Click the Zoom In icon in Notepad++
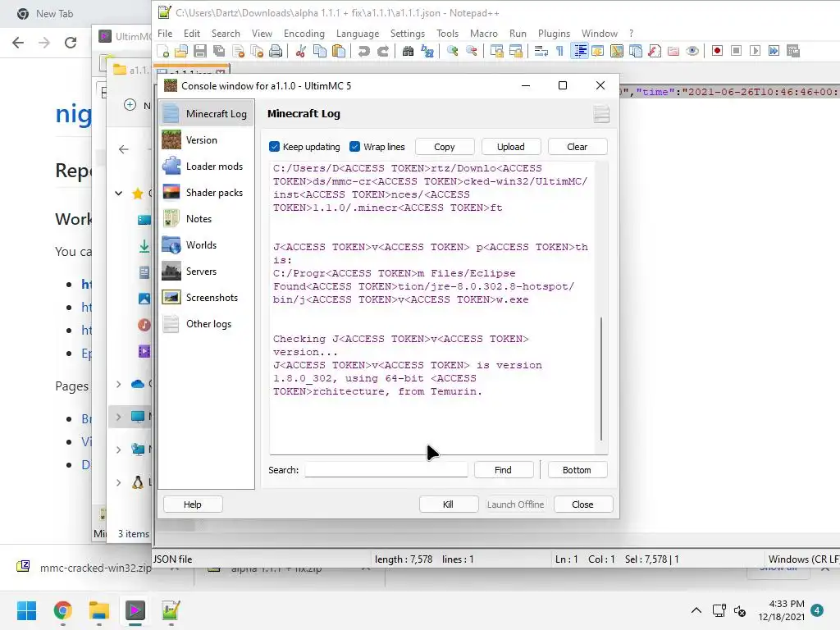This screenshot has width=840, height=630. point(452,51)
